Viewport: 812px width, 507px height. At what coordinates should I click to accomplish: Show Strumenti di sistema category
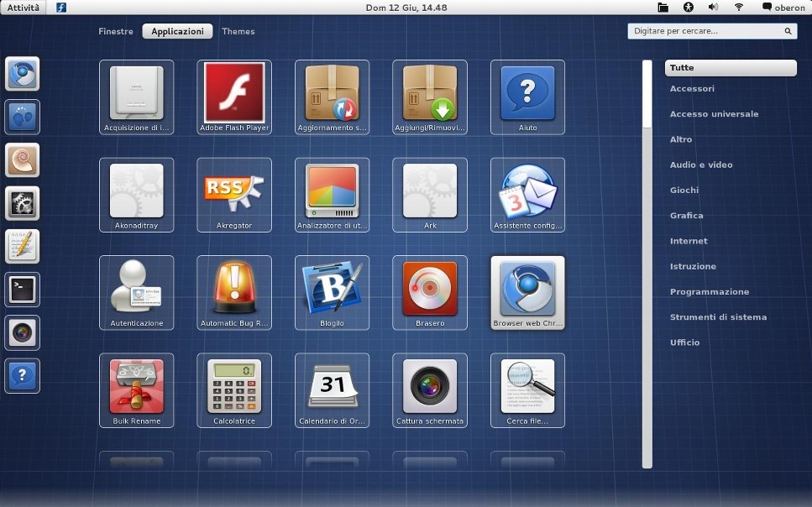click(x=718, y=317)
